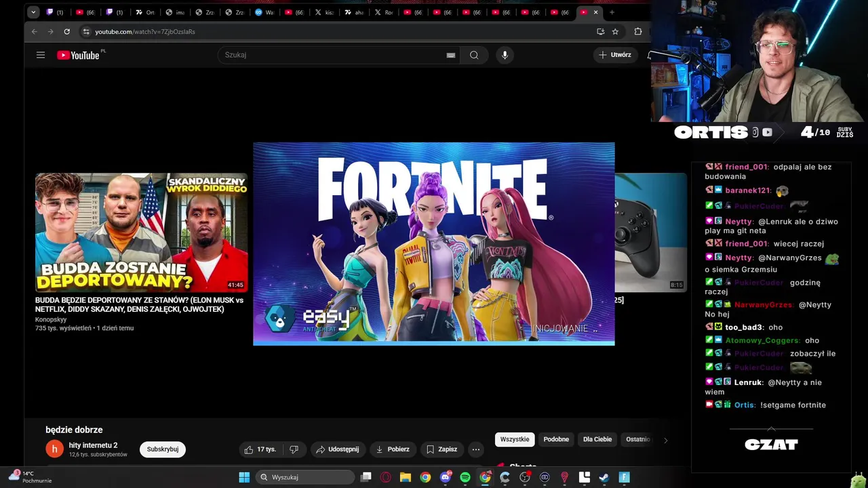
Task: Click the video title 'będzie dobrze'
Action: (74, 430)
